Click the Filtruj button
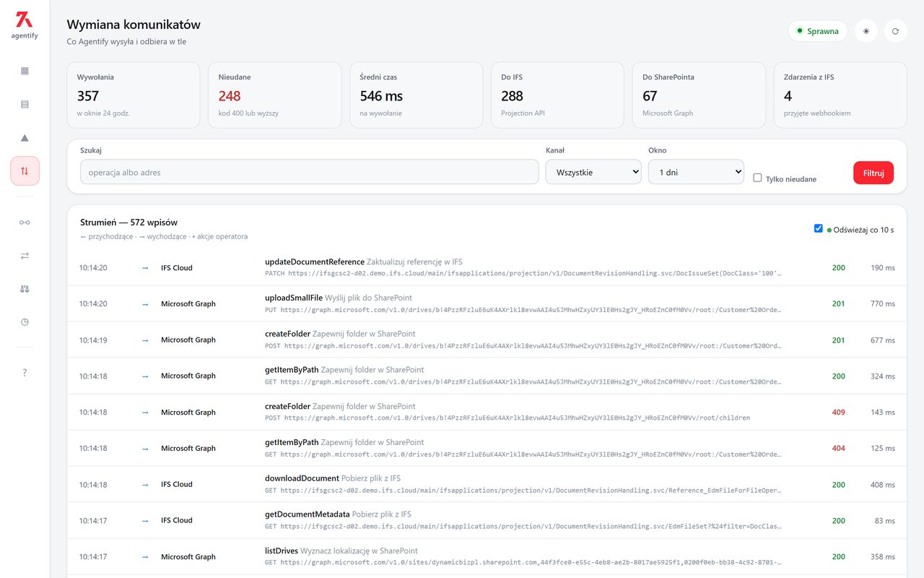The width and height of the screenshot is (924, 578). pyautogui.click(x=873, y=173)
